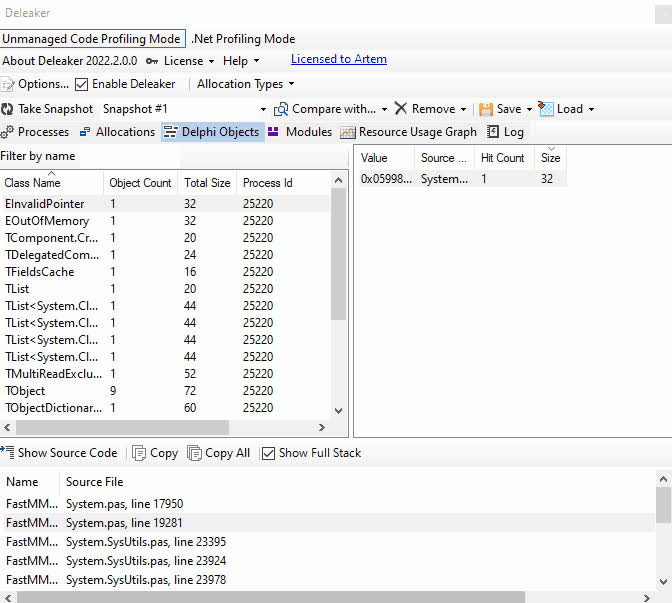Image resolution: width=672 pixels, height=603 pixels.
Task: Sort by Hit Count column header
Action: click(503, 158)
